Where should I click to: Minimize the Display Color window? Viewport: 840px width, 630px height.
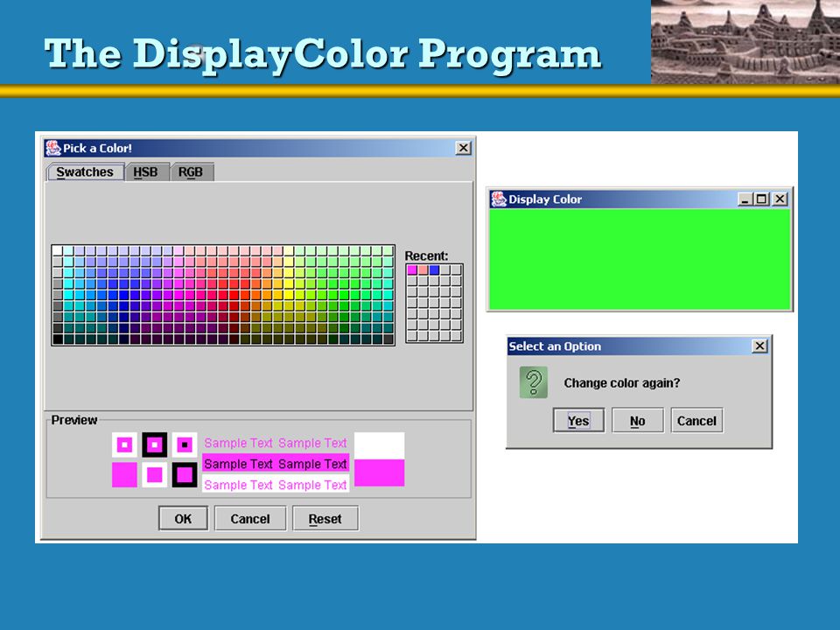tap(745, 199)
